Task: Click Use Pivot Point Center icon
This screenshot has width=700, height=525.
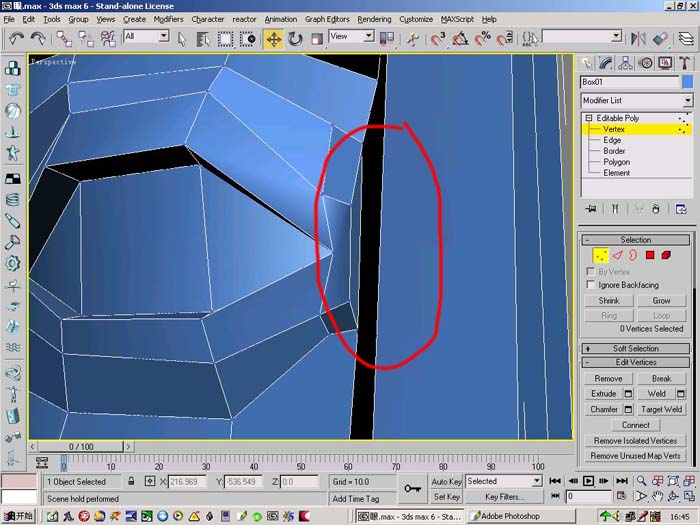Action: (x=387, y=39)
